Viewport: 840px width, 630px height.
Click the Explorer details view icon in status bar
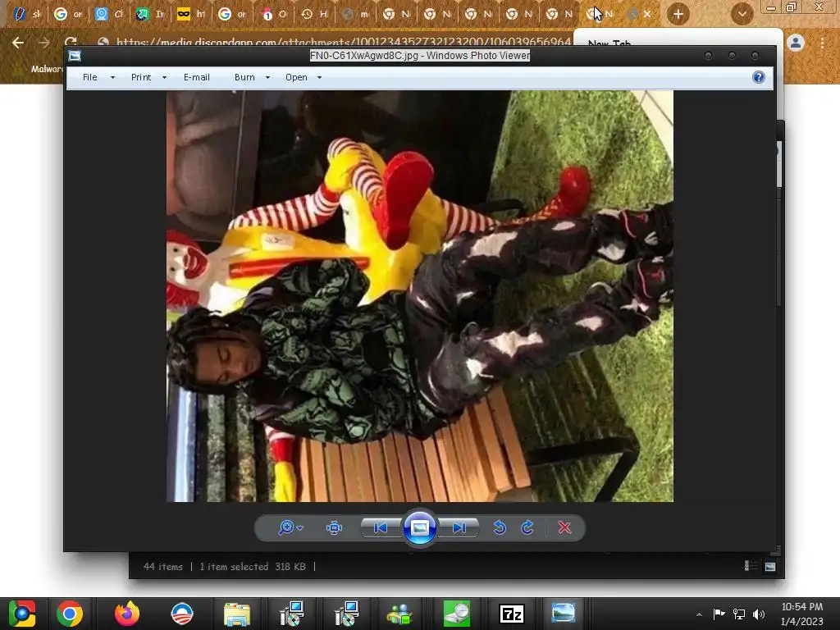[x=751, y=566]
